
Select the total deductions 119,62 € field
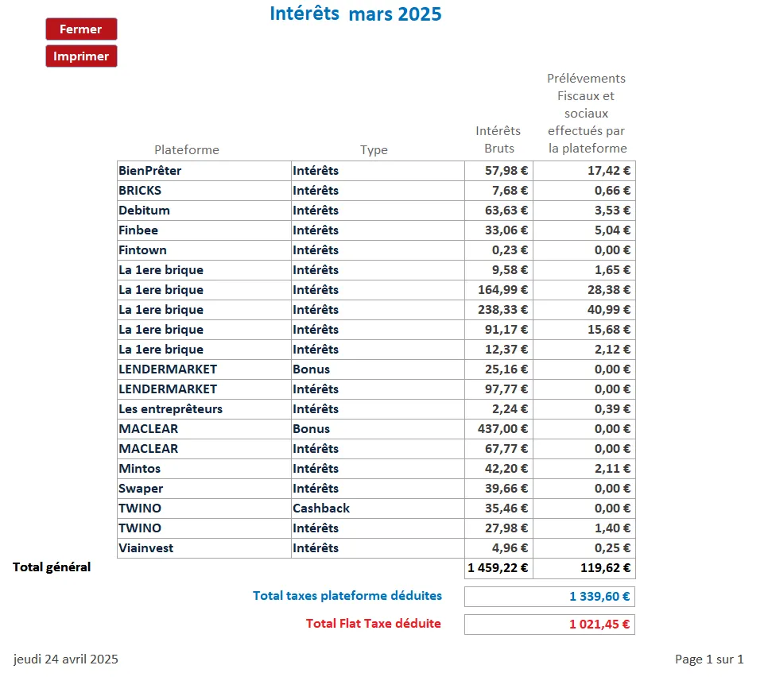coord(584,568)
